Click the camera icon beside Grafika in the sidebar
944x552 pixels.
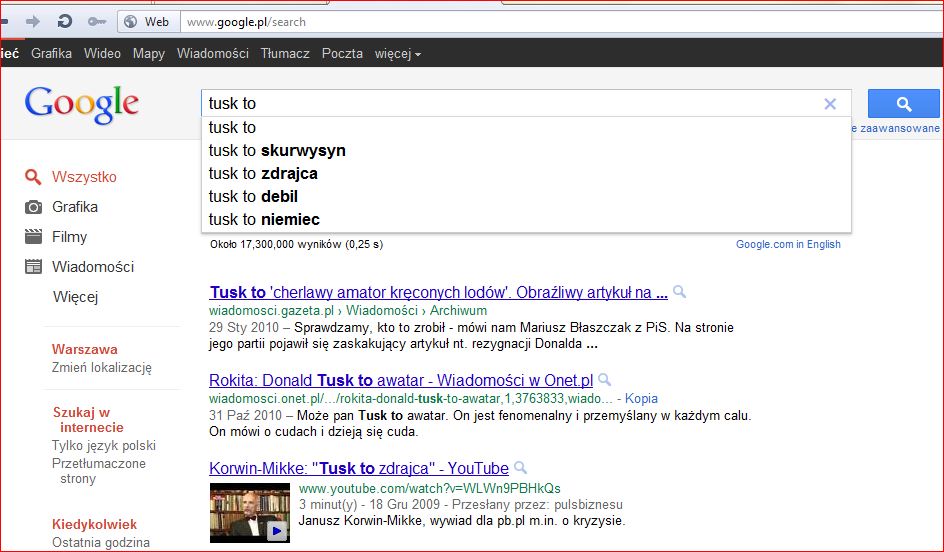[33, 207]
